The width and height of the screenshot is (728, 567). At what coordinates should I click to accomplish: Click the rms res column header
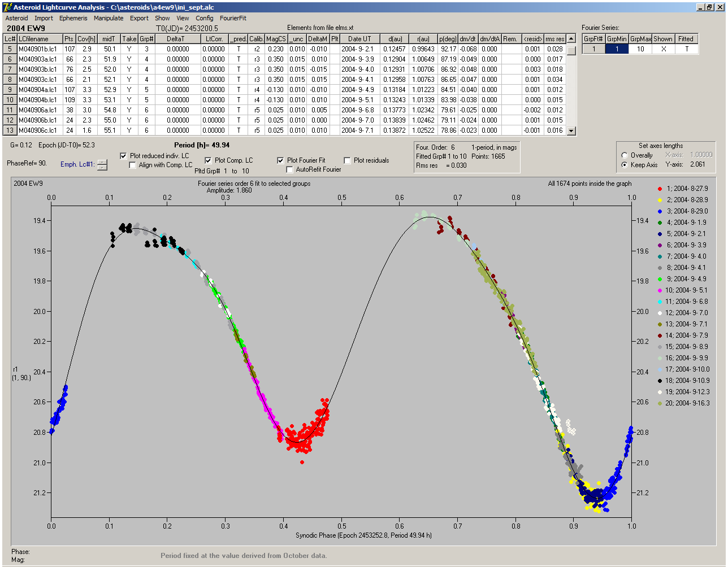[x=555, y=39]
